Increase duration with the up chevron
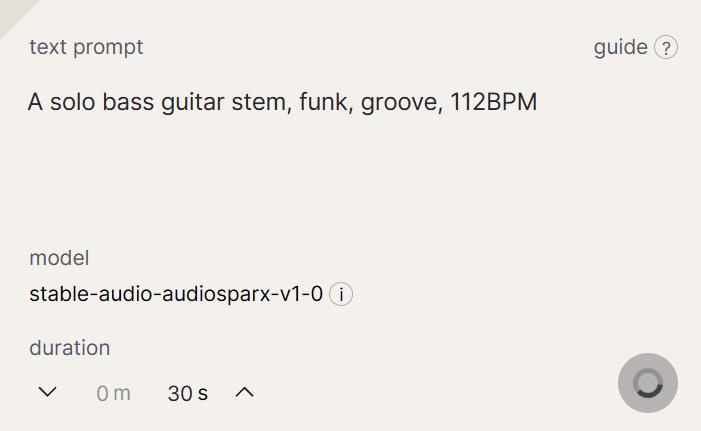The height and width of the screenshot is (431, 701). click(x=245, y=393)
